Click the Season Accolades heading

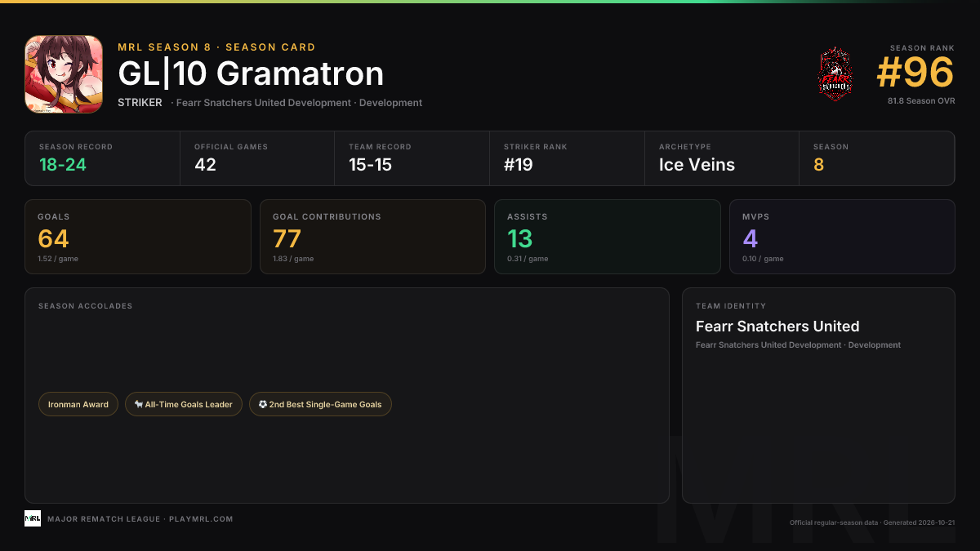85,306
